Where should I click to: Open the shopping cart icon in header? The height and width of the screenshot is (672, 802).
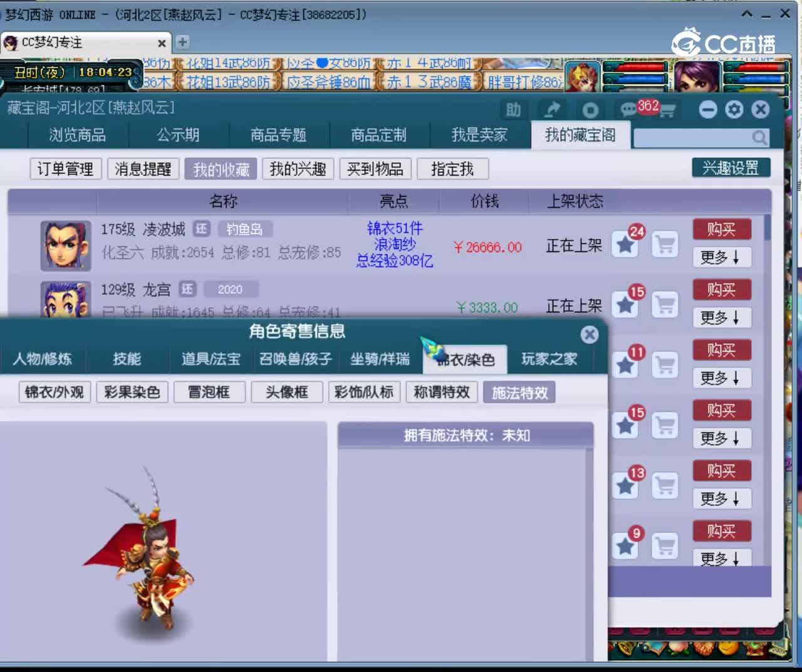667,112
